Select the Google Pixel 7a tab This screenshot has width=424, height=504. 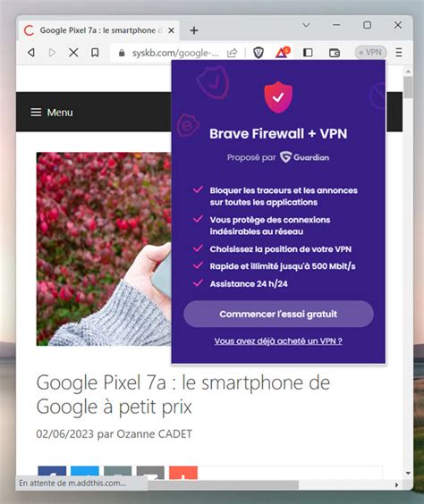click(x=98, y=30)
